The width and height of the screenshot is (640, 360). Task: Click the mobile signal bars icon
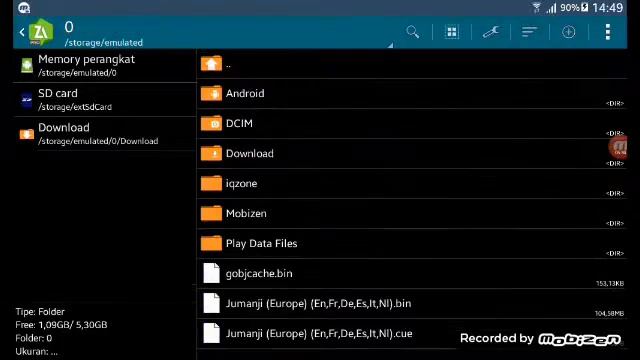pyautogui.click(x=551, y=8)
